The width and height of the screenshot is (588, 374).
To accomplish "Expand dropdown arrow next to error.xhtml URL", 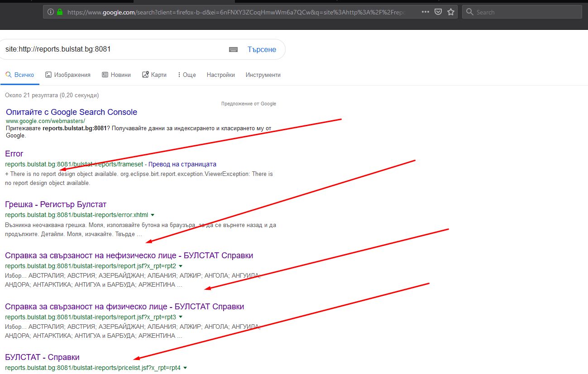I will tap(153, 215).
